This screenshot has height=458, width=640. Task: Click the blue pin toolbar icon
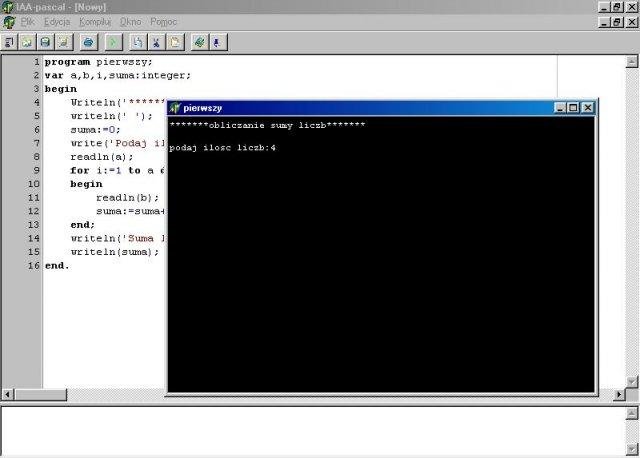[218, 42]
